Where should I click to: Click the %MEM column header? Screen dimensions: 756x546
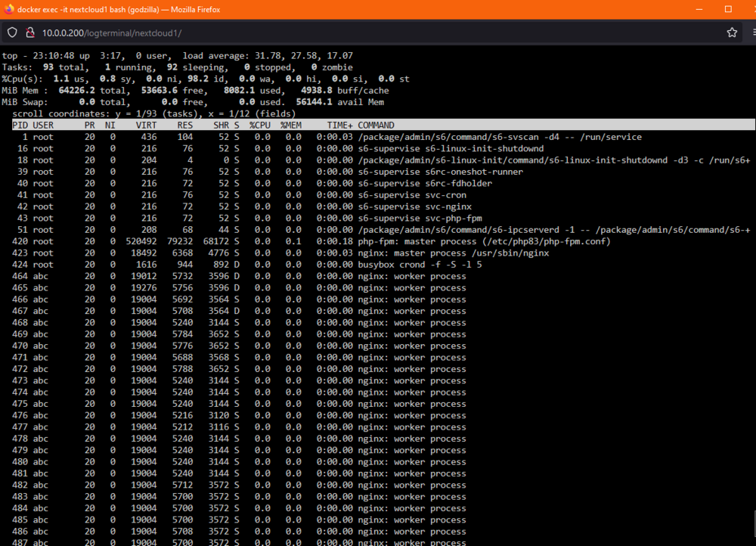point(291,125)
